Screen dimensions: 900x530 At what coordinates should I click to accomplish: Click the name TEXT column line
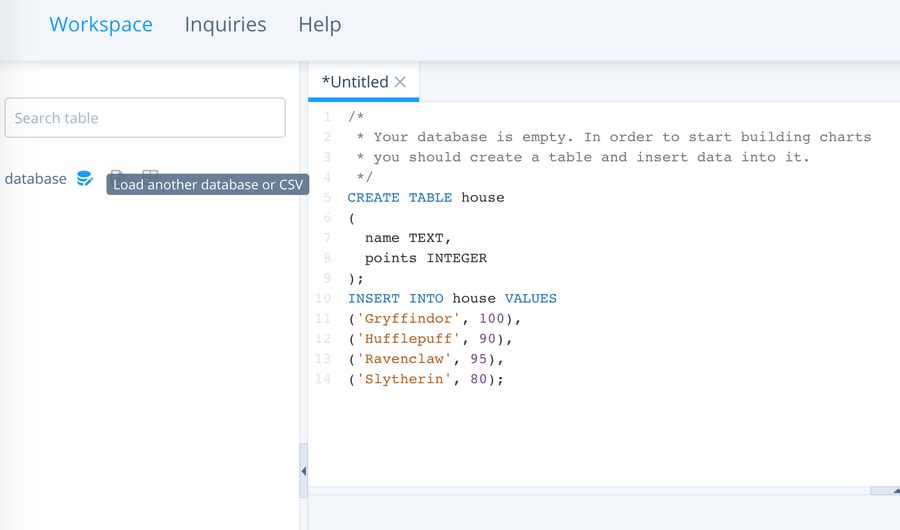click(x=408, y=238)
